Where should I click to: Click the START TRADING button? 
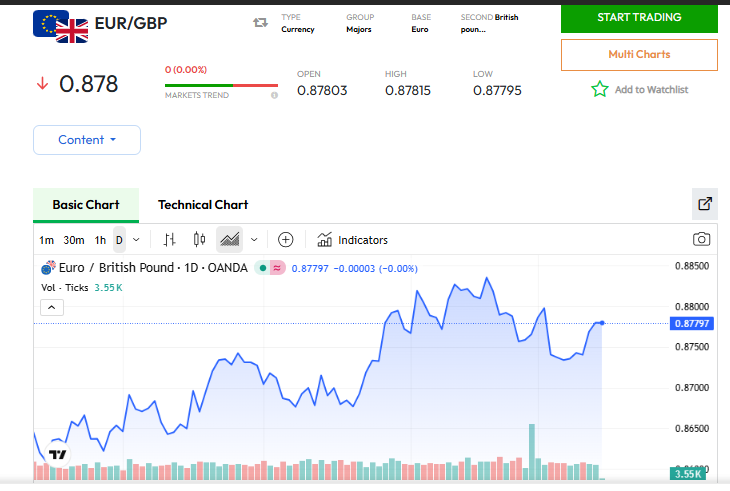639,18
